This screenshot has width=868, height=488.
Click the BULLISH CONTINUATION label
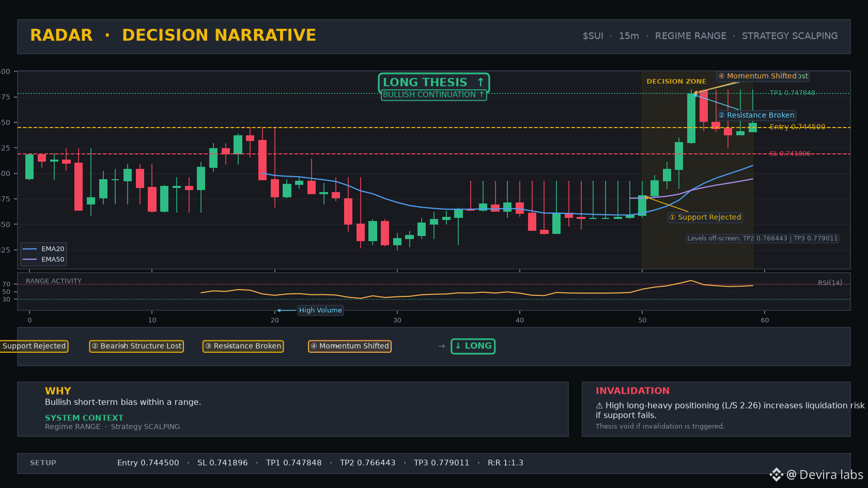click(x=434, y=95)
